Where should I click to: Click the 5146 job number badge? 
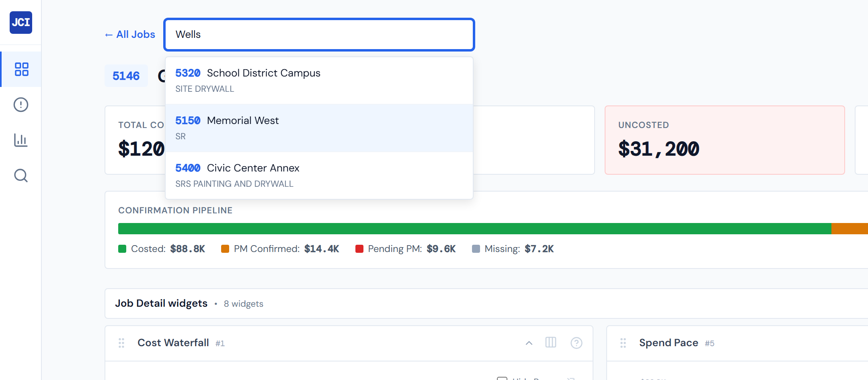click(x=126, y=76)
